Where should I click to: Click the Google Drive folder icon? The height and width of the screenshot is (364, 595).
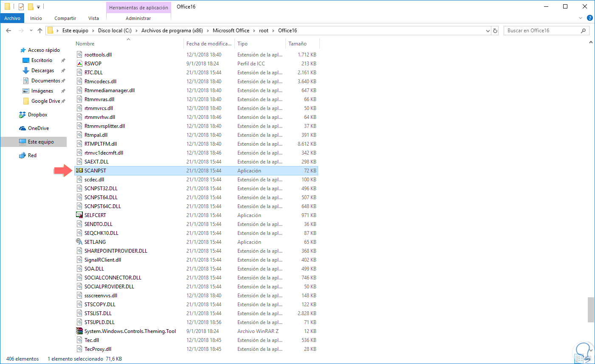[x=26, y=101]
